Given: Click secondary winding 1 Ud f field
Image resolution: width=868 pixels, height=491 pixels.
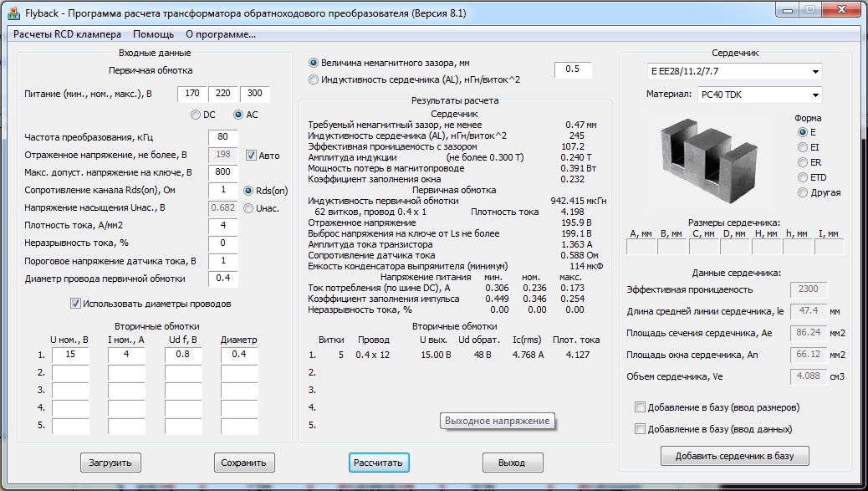Looking at the screenshot, I should click(183, 355).
